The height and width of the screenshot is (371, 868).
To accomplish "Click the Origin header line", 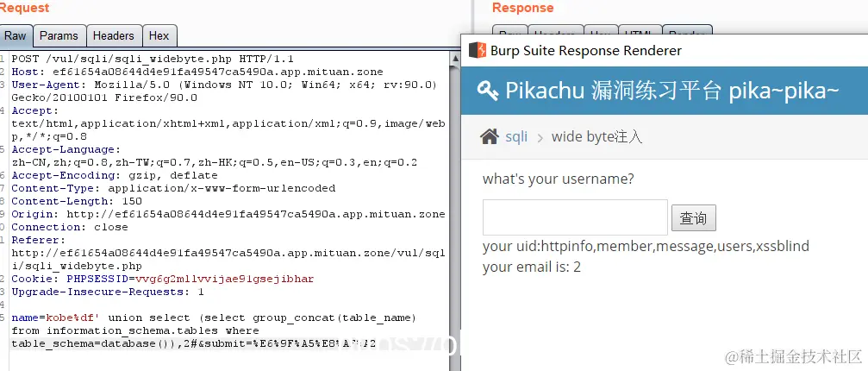I will (228, 214).
